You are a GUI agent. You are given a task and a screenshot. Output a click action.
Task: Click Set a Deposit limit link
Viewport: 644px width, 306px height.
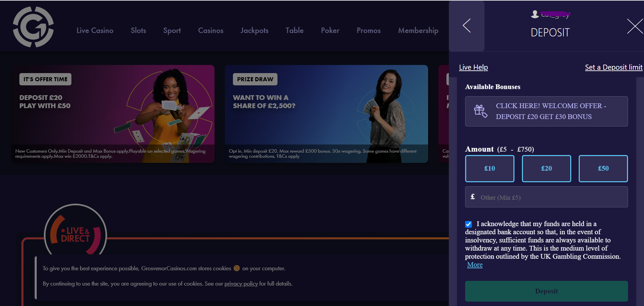coord(614,67)
